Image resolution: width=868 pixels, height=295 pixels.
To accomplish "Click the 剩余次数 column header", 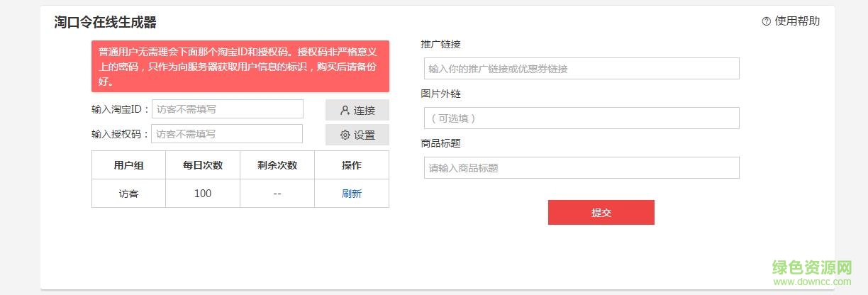I will pos(277,165).
